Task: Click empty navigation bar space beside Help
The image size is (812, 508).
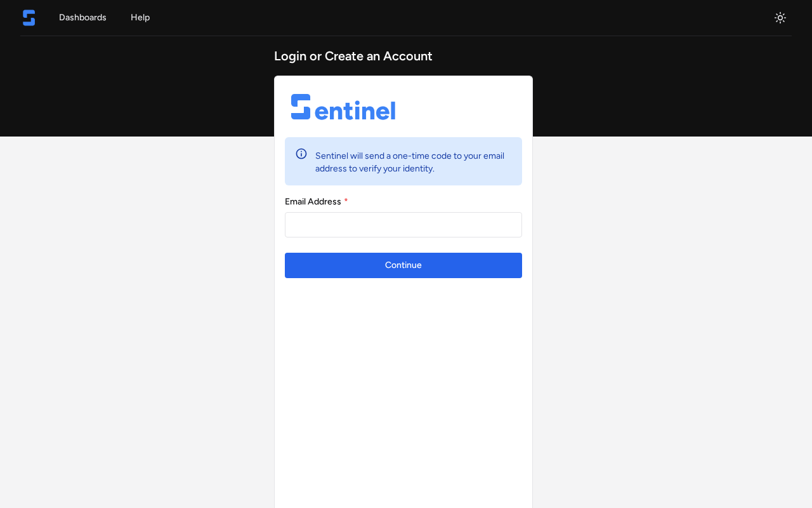Action: coord(444,18)
